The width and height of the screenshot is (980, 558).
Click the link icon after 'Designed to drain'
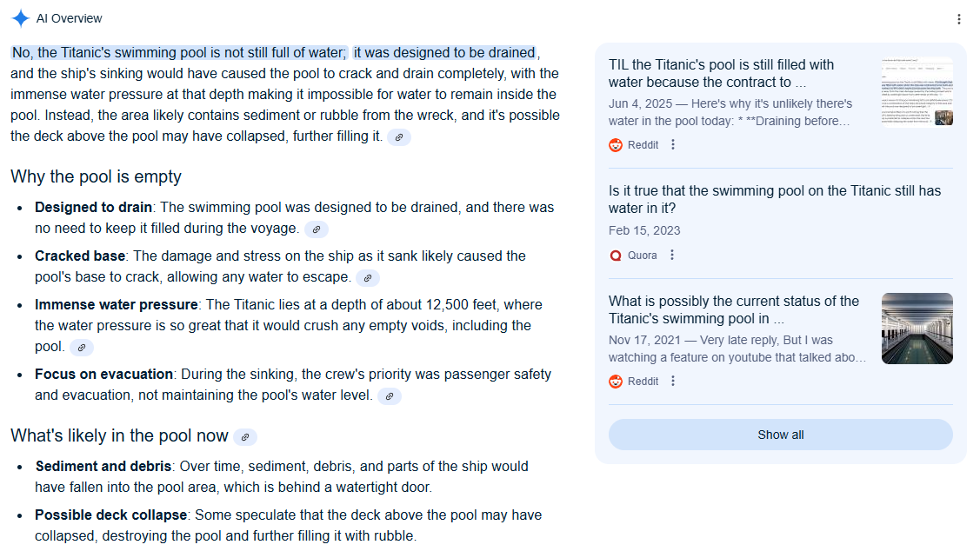coord(317,229)
